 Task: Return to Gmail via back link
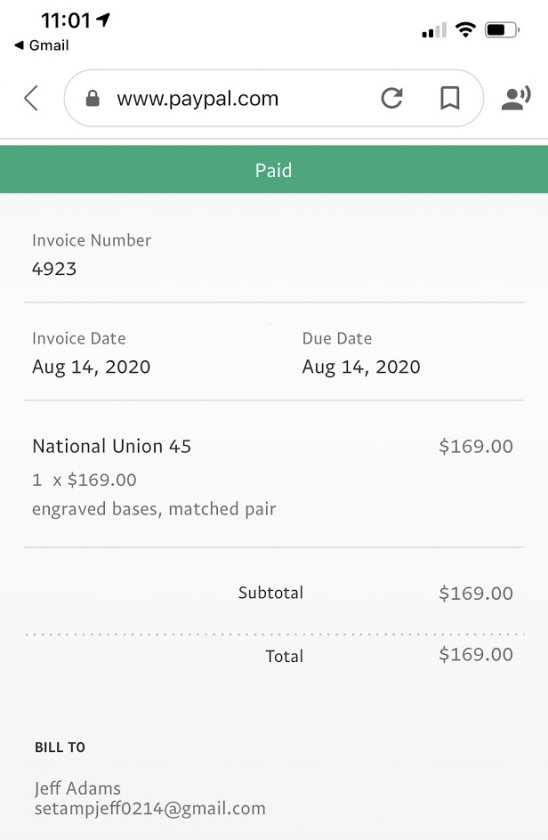[41, 46]
